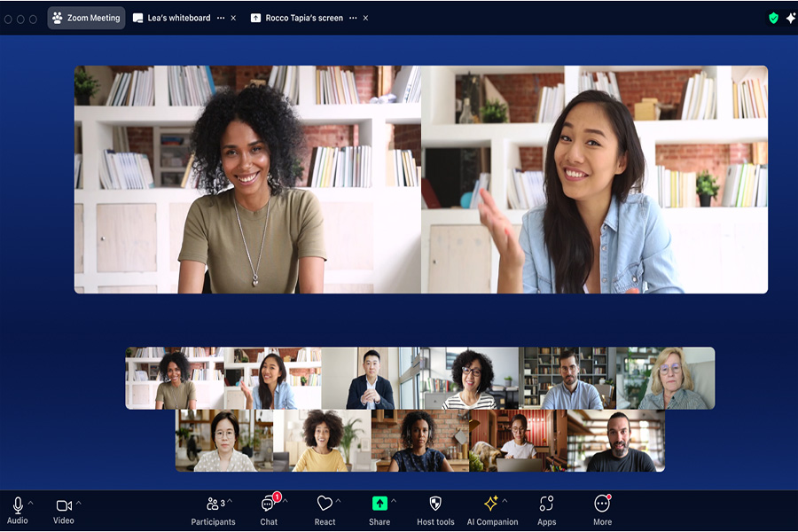This screenshot has width=798, height=532.
Task: Toggle the camera with the Video button
Action: [64, 505]
